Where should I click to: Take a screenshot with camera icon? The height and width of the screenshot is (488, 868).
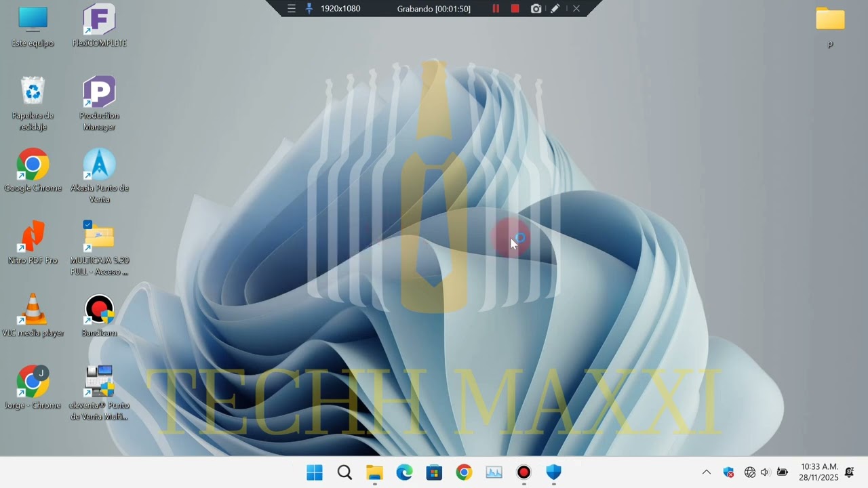[x=536, y=9]
